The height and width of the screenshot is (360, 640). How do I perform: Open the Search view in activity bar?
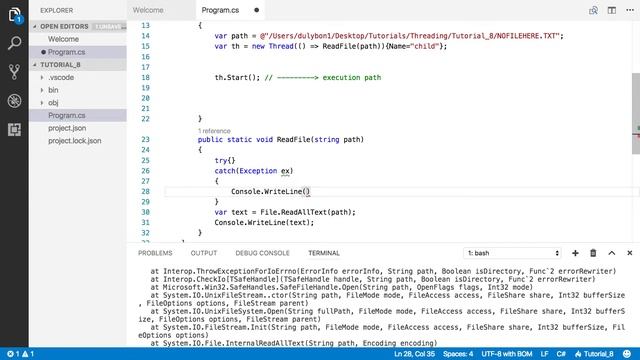point(14,42)
